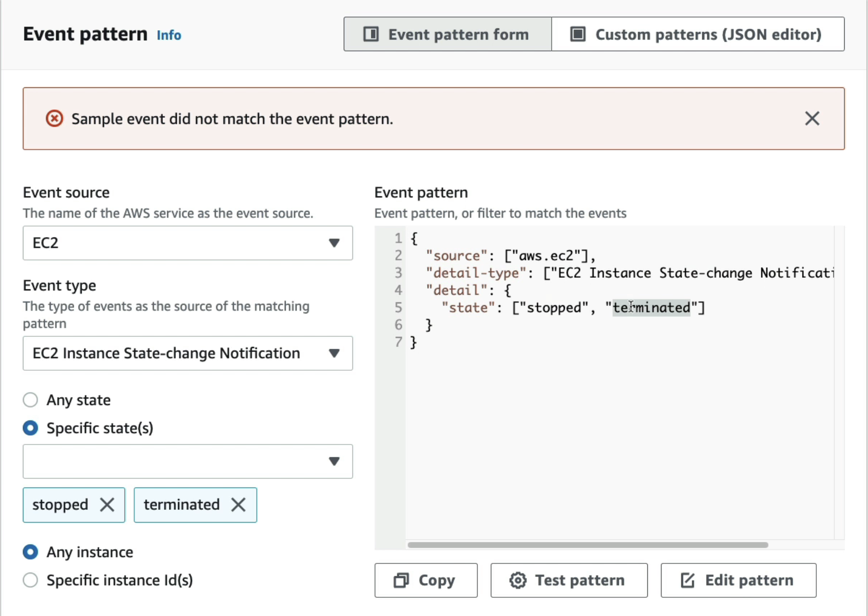Select the Specific state(s) radio option
868x616 pixels.
(31, 428)
